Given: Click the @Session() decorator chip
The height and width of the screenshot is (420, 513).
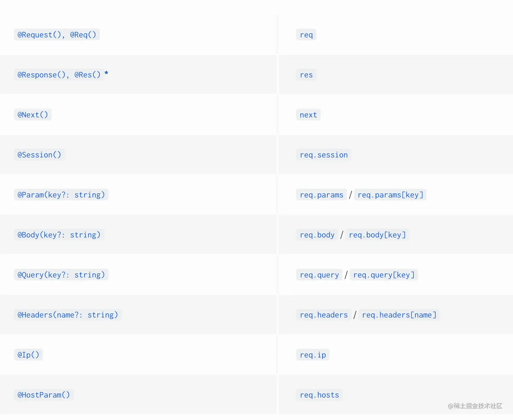Looking at the screenshot, I should [39, 155].
